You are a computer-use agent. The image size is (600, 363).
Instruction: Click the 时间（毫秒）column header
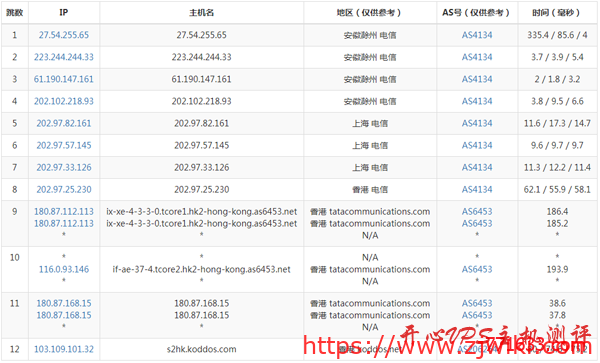tap(557, 13)
